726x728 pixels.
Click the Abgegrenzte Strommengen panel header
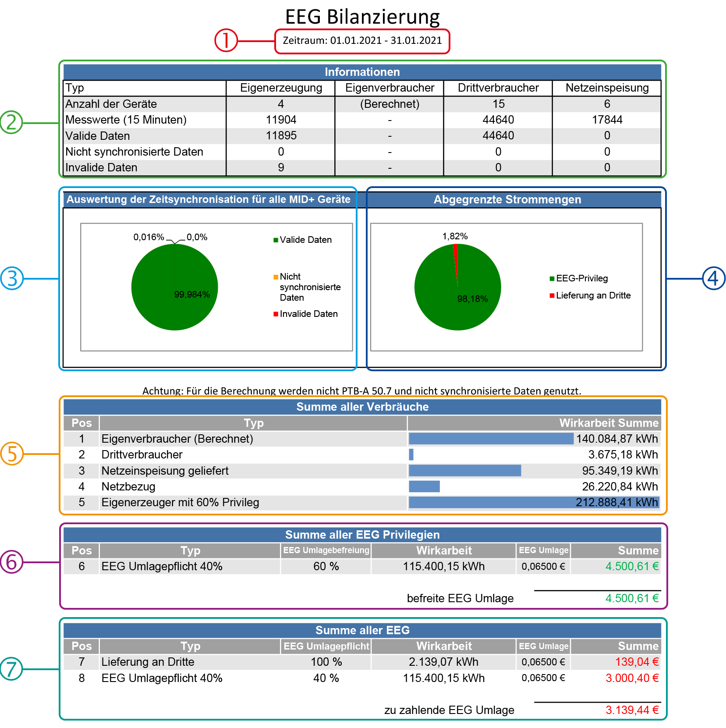[x=507, y=199]
